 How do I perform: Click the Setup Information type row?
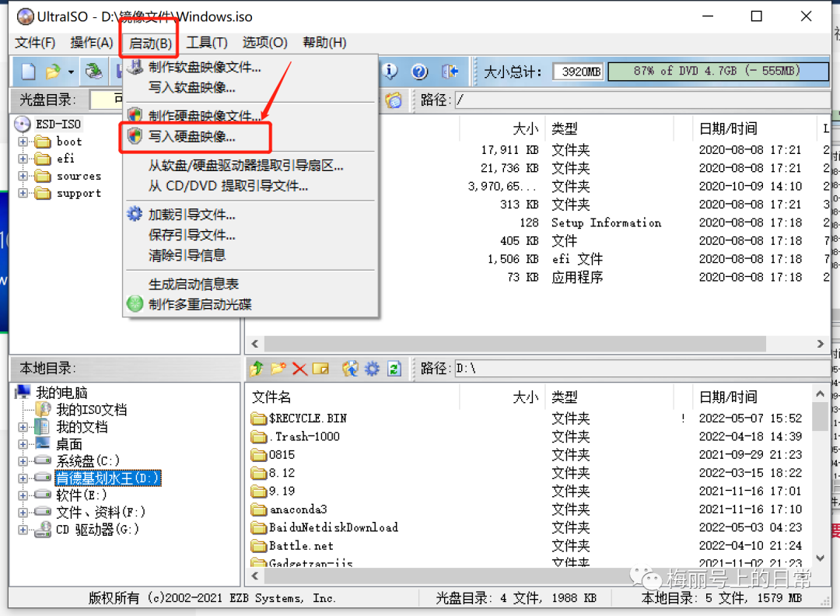point(607,222)
